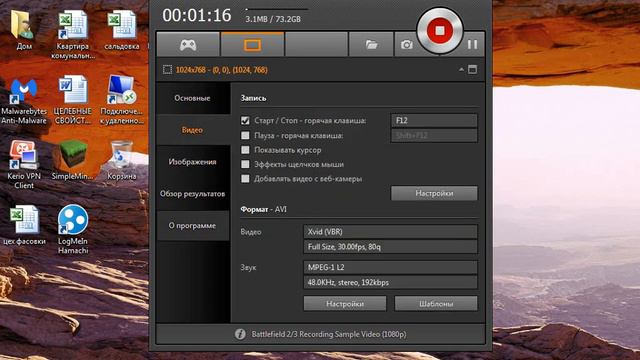The image size is (640, 360).
Task: Pause recording with the pause icon
Action: (x=472, y=44)
